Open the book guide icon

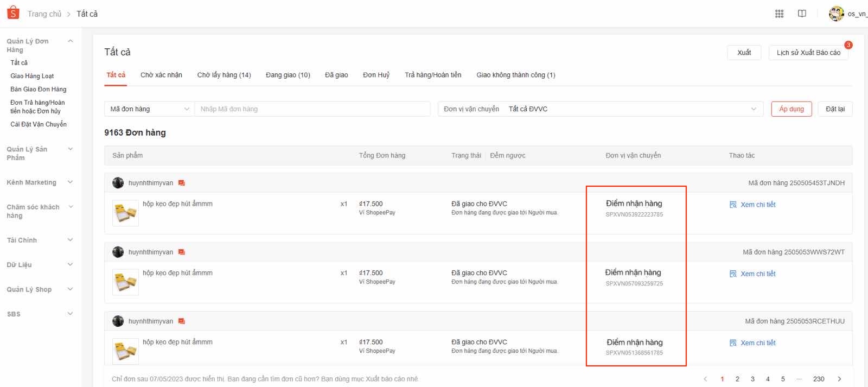click(x=802, y=14)
